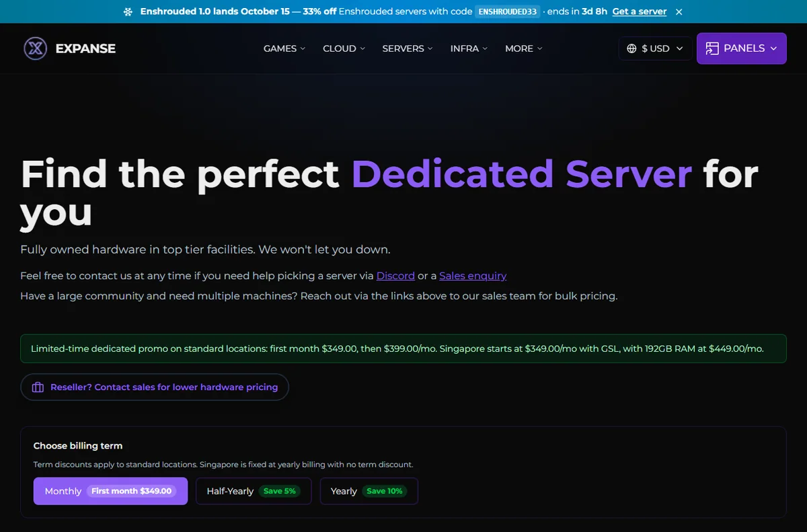The height and width of the screenshot is (532, 807).
Task: Select the Yearly billing term
Action: pos(369,491)
